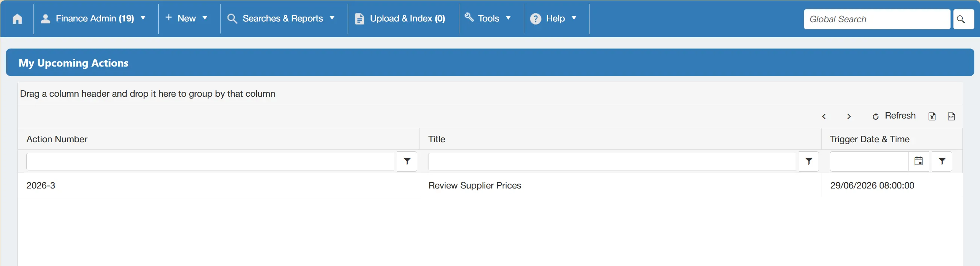Click the plus icon beside New
Image resolution: width=980 pixels, height=266 pixels.
(169, 18)
